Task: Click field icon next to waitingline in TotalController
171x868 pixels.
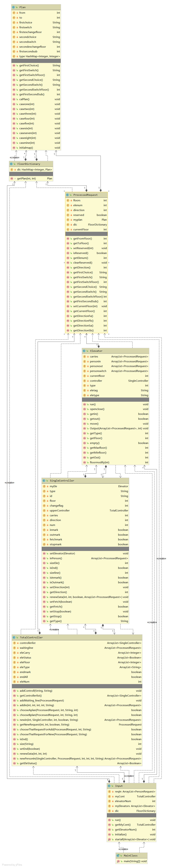Action: [14, 648]
